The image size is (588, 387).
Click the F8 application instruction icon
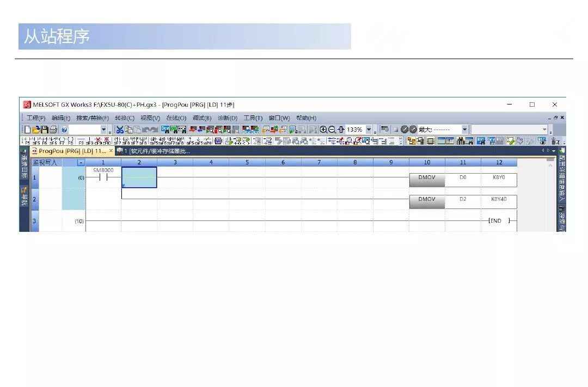[70, 141]
